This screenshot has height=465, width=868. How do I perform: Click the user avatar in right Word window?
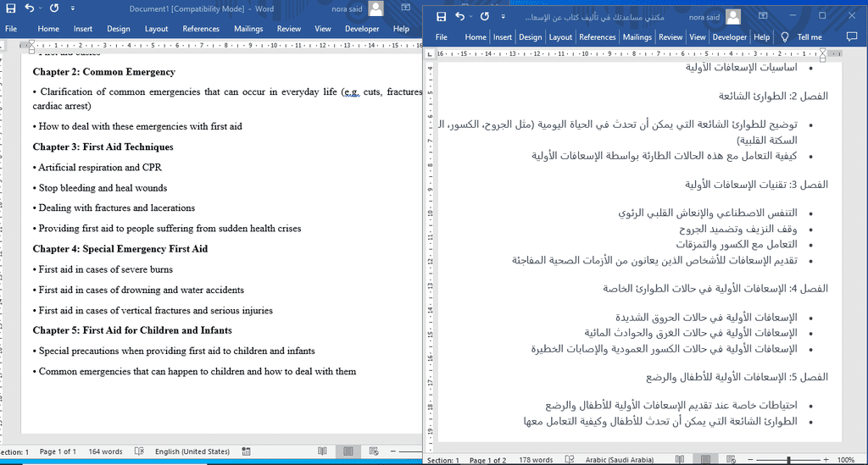pos(733,17)
